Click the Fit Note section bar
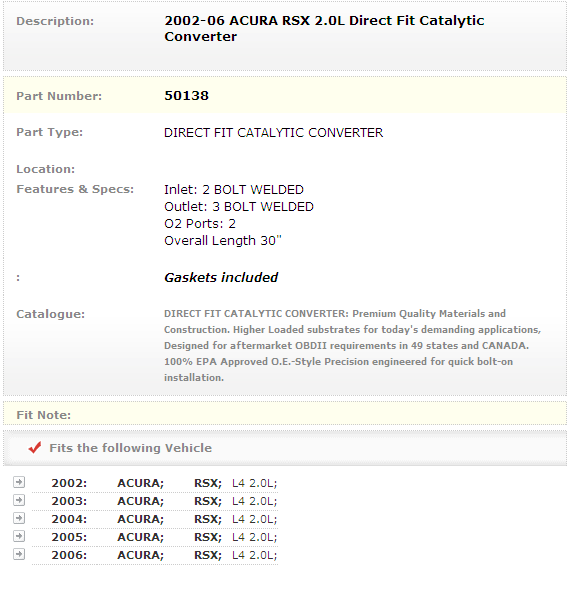The width and height of the screenshot is (570, 607). (x=285, y=413)
